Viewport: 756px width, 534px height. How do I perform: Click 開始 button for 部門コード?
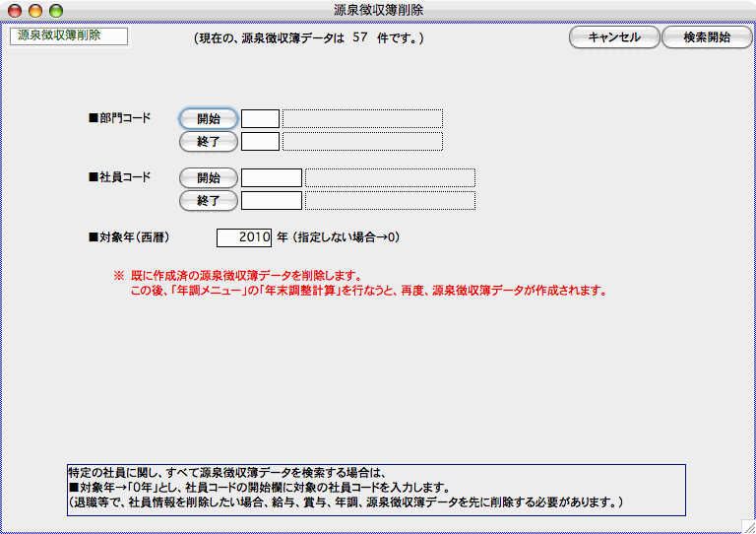tap(208, 118)
